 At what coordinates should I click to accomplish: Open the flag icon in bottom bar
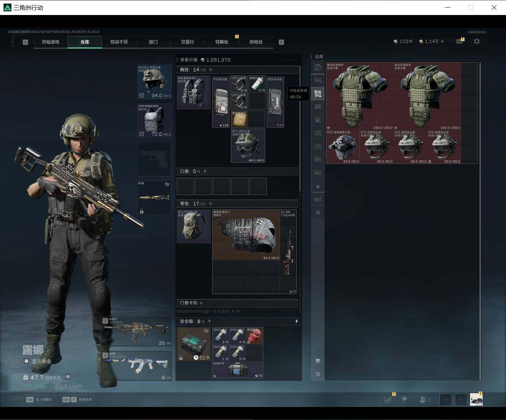click(404, 399)
